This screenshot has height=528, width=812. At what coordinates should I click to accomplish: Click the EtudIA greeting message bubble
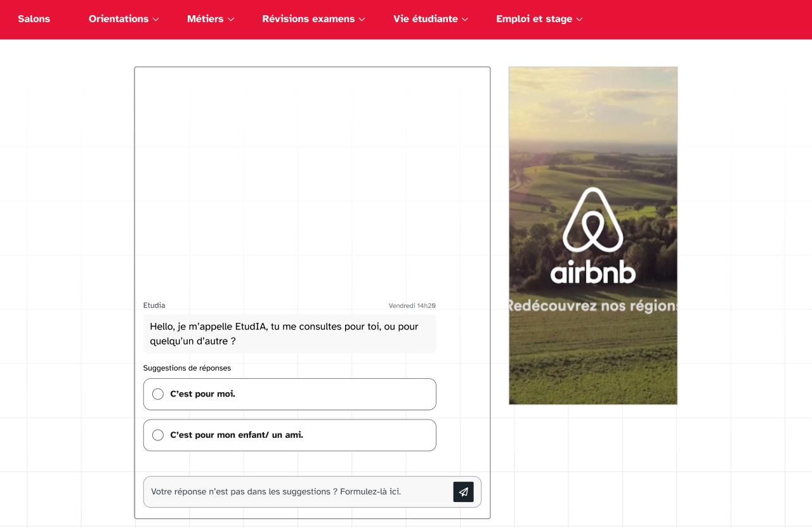pyautogui.click(x=289, y=334)
